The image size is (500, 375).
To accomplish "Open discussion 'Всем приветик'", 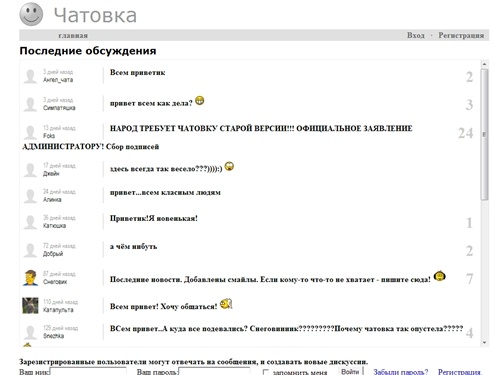I will point(137,72).
